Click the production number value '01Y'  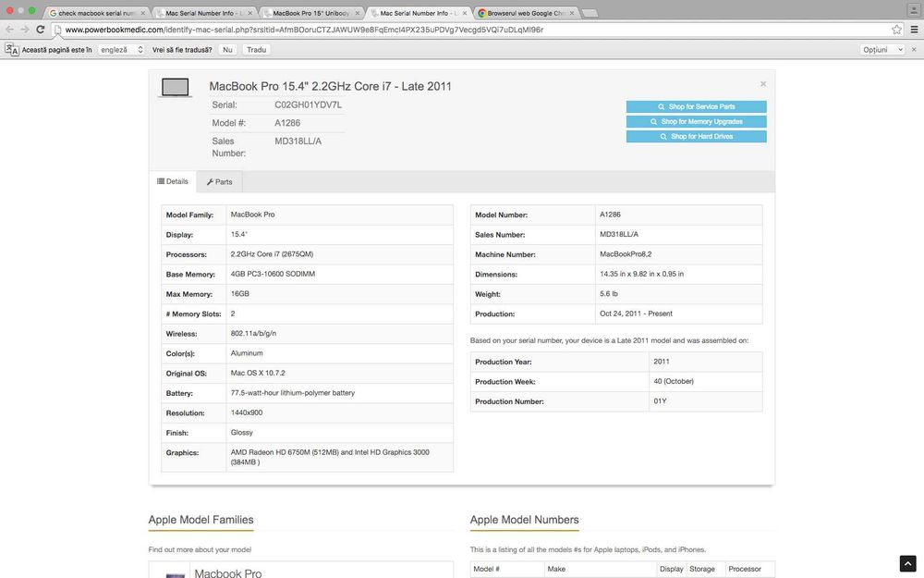[660, 401]
